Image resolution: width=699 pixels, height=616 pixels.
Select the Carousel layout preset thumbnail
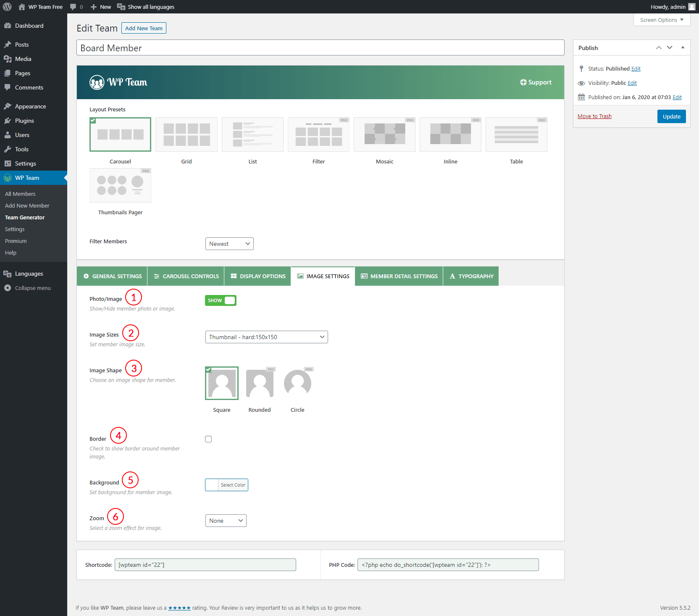tap(120, 134)
